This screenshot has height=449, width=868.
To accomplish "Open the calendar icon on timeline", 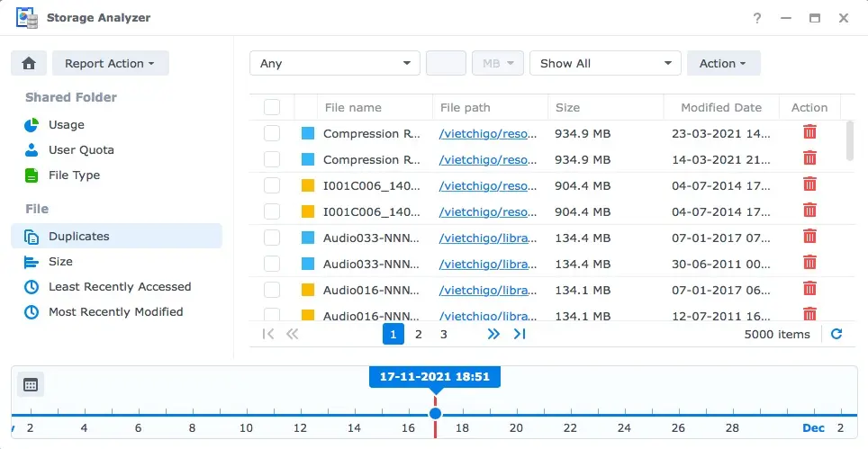I will [x=31, y=385].
